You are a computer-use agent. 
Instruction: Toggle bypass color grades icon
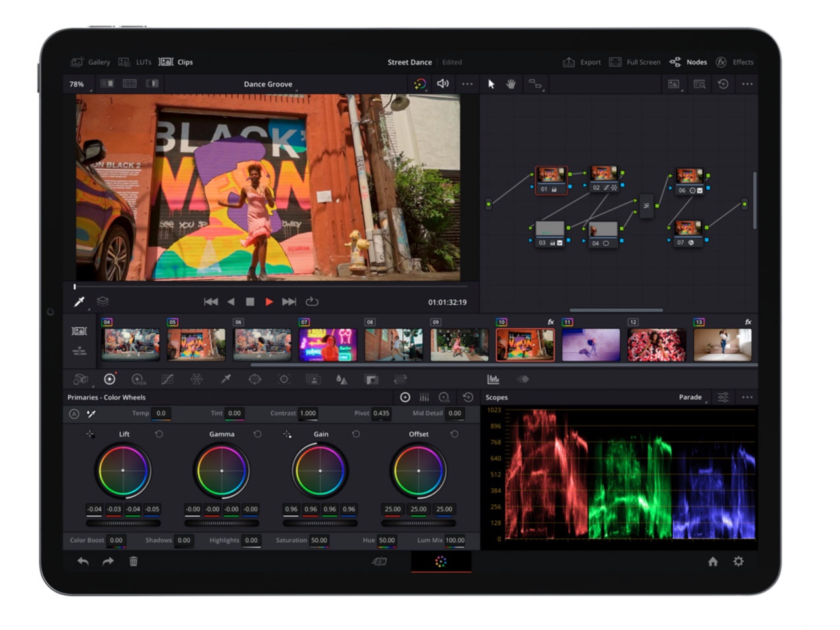pos(420,84)
